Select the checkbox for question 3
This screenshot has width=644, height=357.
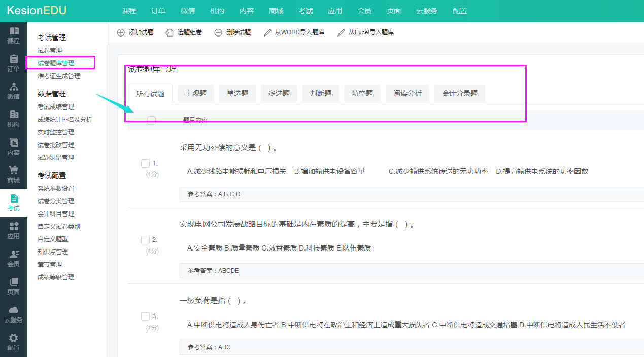click(145, 316)
